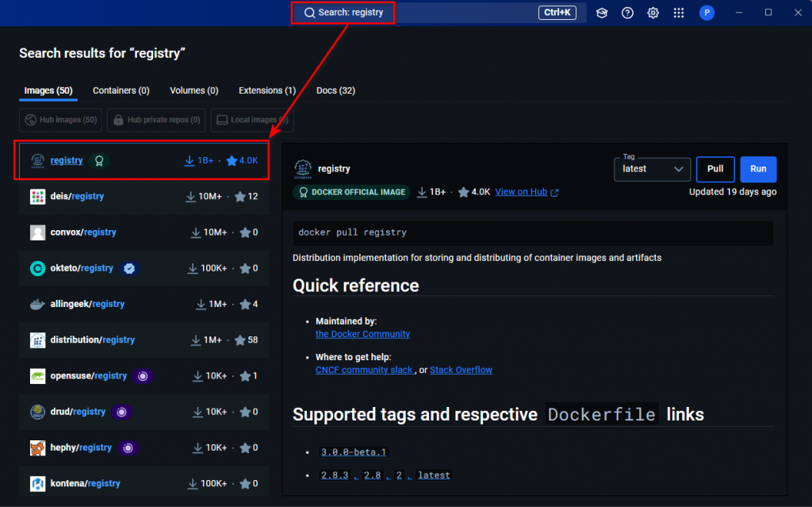Click the sponsored OSS badge next to opensuse/registry

(143, 376)
